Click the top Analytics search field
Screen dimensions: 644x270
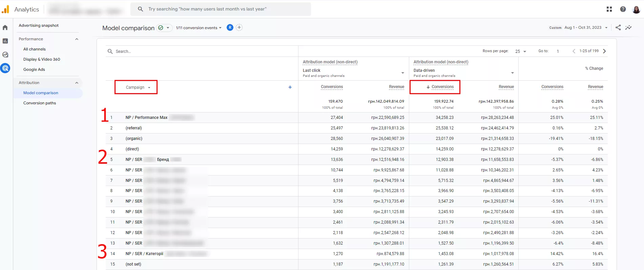tap(221, 9)
